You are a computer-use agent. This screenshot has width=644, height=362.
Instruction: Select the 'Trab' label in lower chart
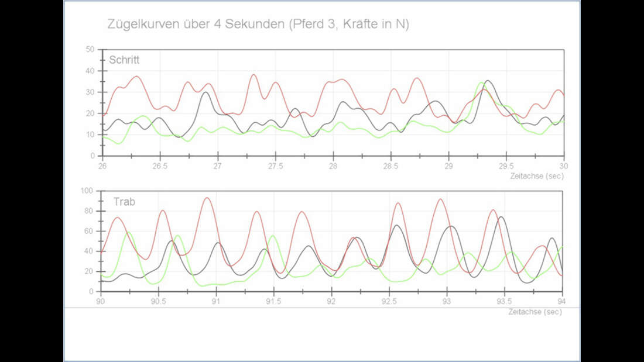[x=124, y=202]
